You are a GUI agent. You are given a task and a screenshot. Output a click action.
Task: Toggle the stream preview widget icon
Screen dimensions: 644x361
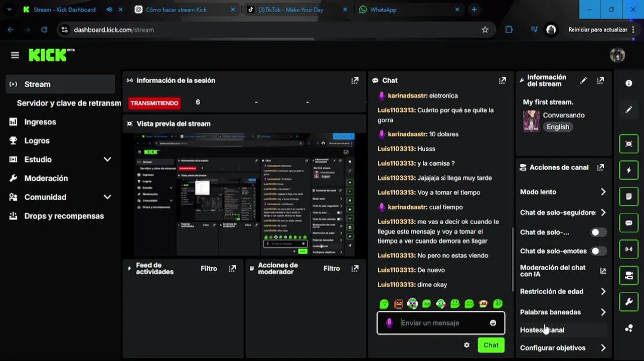pos(629,144)
